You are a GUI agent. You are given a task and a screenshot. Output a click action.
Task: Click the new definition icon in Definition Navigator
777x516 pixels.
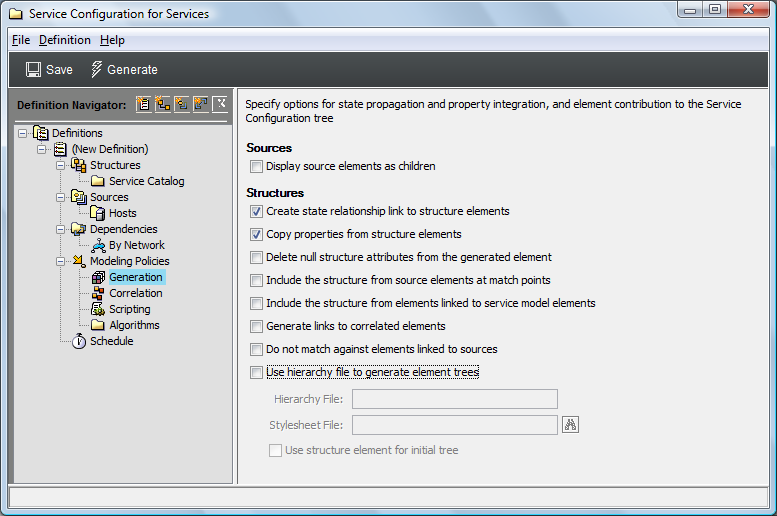pos(144,104)
